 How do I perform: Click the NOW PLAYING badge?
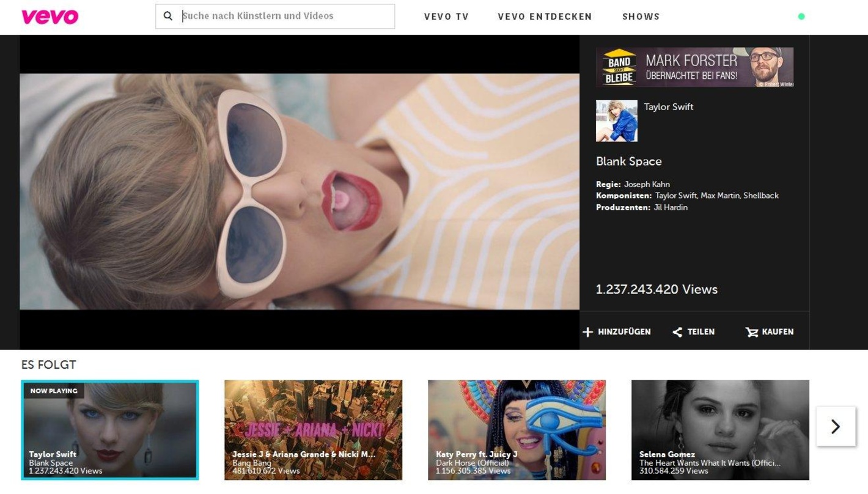click(54, 391)
